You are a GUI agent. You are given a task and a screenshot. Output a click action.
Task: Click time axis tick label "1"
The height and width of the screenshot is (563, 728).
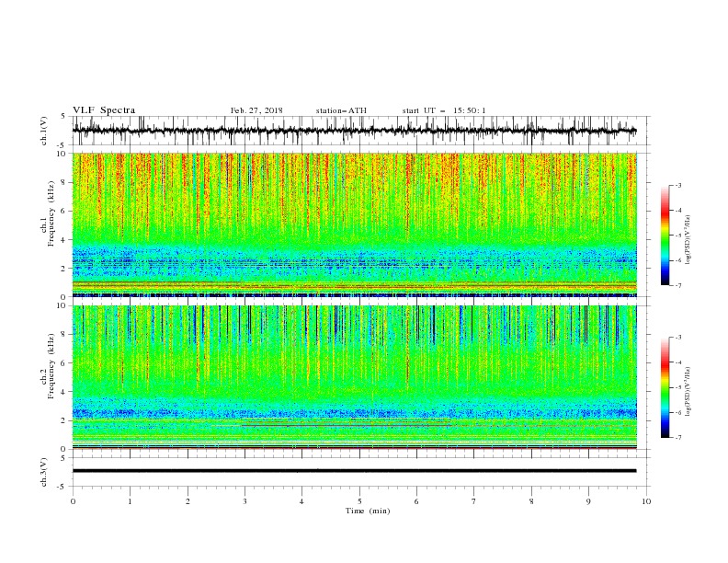point(130,501)
